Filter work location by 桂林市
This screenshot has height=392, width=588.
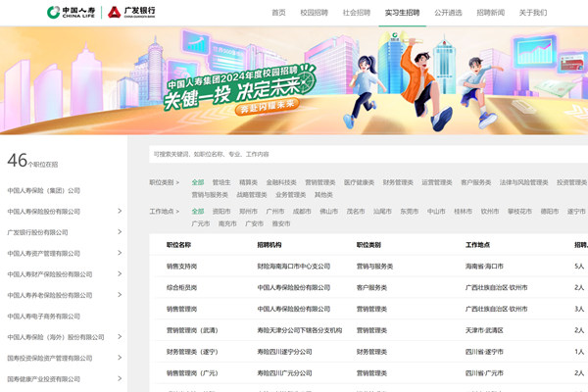pyautogui.click(x=464, y=212)
